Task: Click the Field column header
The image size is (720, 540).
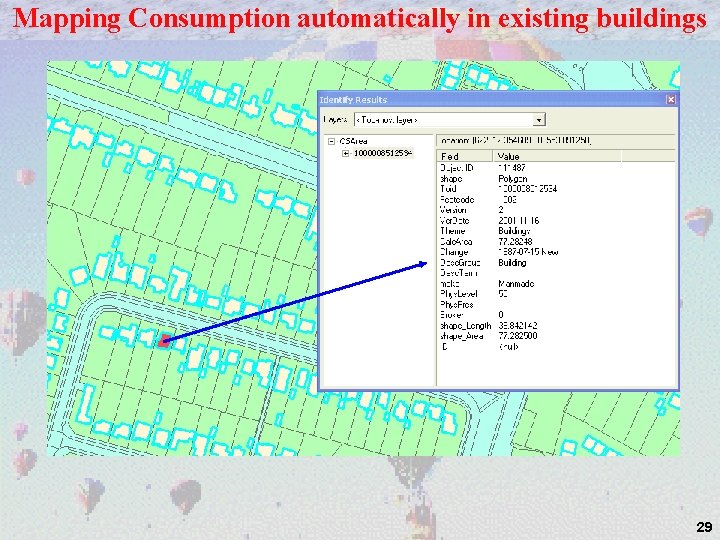Action: click(x=464, y=156)
